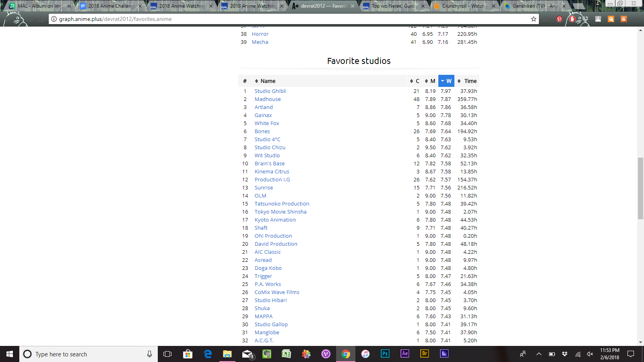This screenshot has height=362, width=644.
Task: Open iTunes from the taskbar
Action: pos(365,354)
